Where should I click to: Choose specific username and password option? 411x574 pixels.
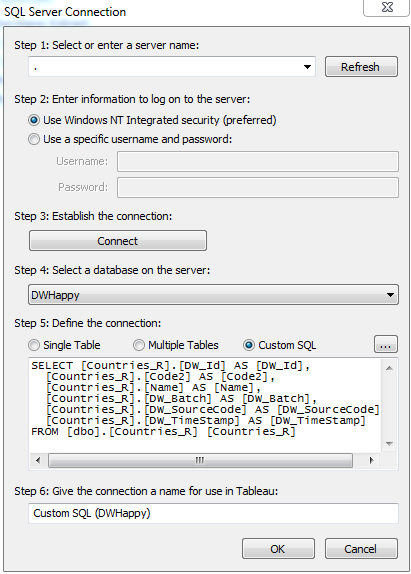point(34,139)
